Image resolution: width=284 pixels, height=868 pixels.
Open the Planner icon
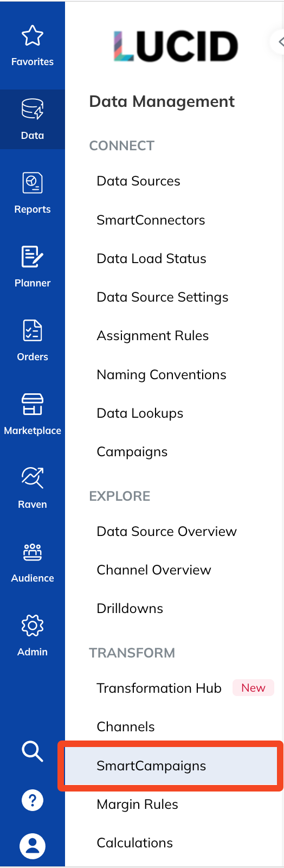point(33,257)
